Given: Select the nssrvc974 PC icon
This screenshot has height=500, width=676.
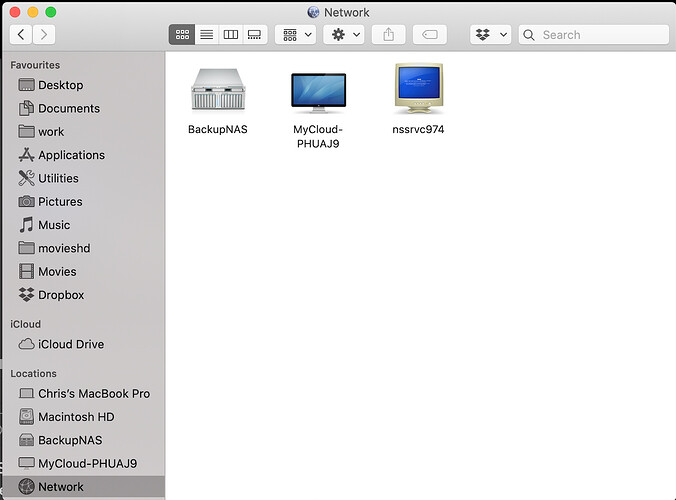Looking at the screenshot, I should coord(418,92).
